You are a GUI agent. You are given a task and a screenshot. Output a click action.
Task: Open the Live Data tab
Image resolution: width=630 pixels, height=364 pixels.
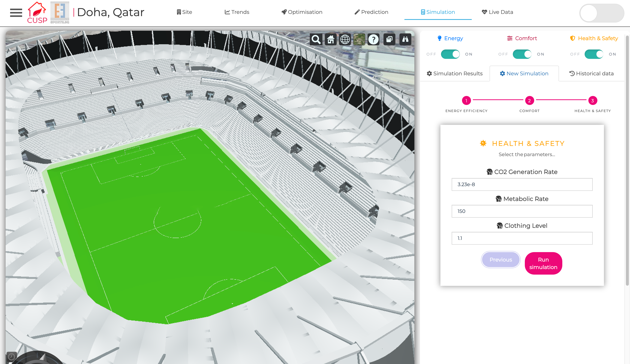point(497,12)
